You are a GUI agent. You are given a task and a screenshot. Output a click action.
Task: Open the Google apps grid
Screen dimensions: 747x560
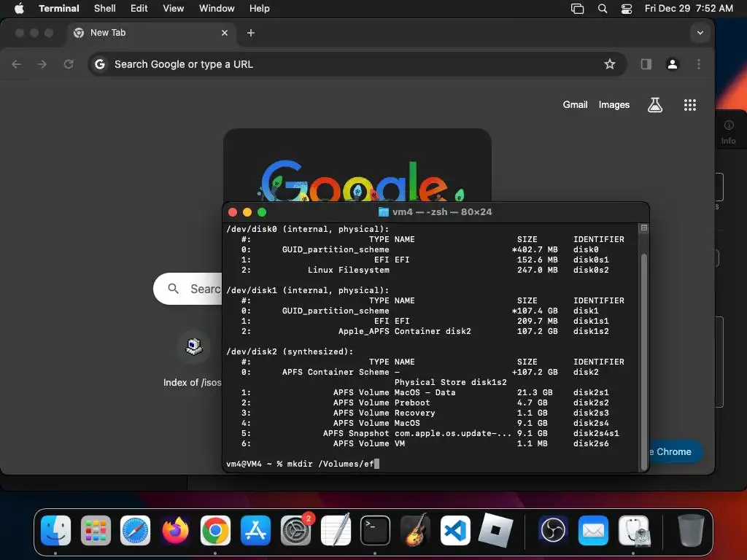tap(690, 105)
